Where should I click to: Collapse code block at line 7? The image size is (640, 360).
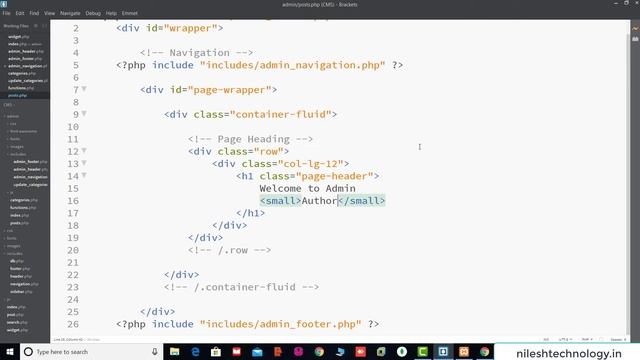pos(84,89)
